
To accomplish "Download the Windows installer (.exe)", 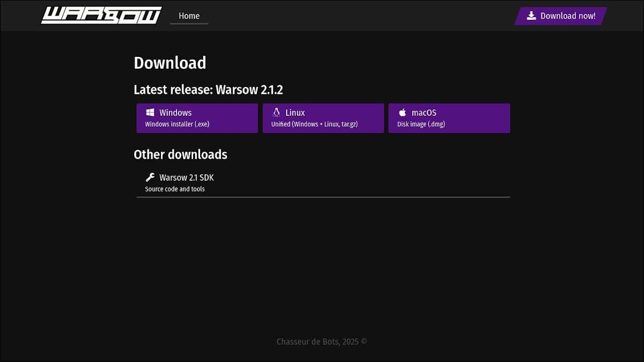I will pyautogui.click(x=197, y=118).
